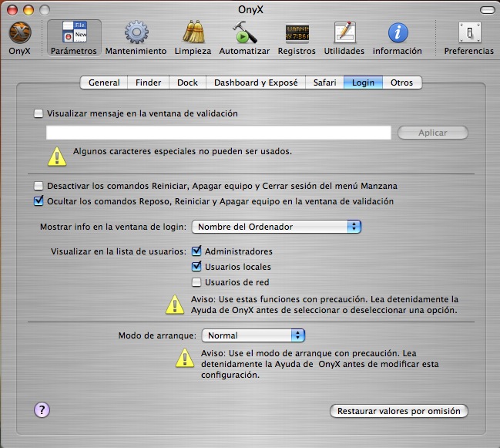Enable the Usuarios de red checkbox
The height and width of the screenshot is (448, 500).
click(x=196, y=282)
